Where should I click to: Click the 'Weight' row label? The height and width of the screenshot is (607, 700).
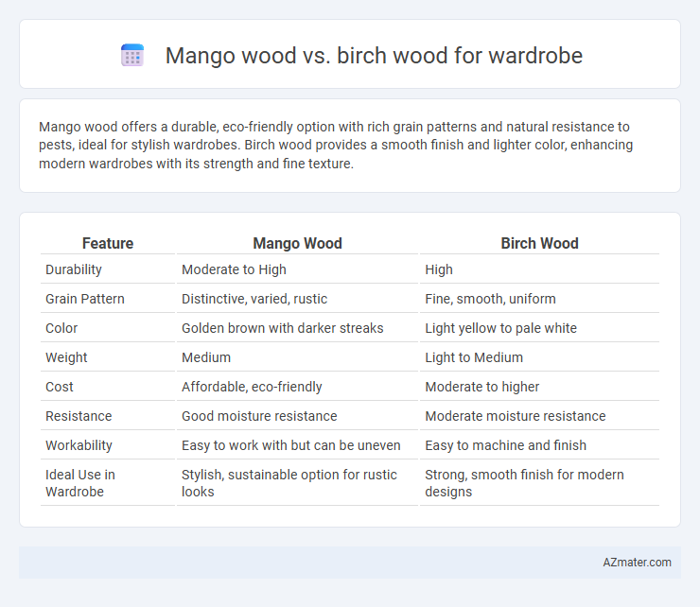[66, 357]
